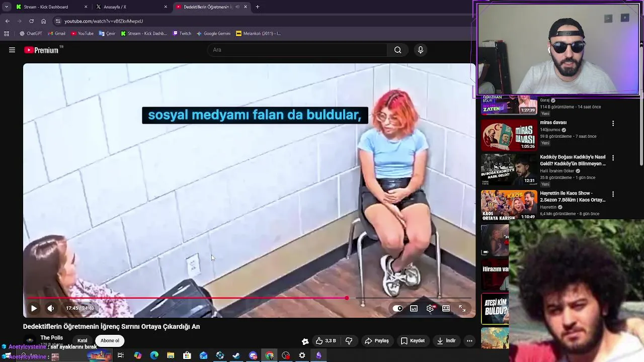Open The Polls channel name
644x362 pixels.
(51, 338)
